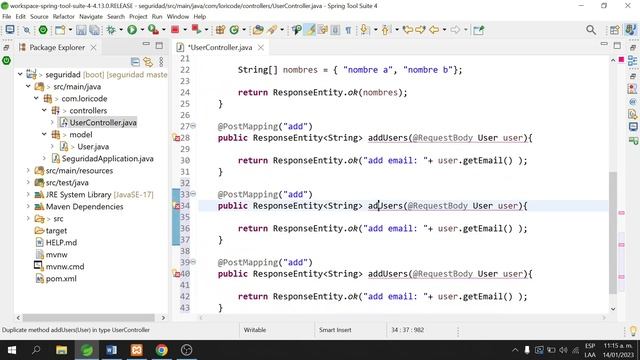Click the error marker on line 40
The height and width of the screenshot is (360, 640).
[x=176, y=274]
